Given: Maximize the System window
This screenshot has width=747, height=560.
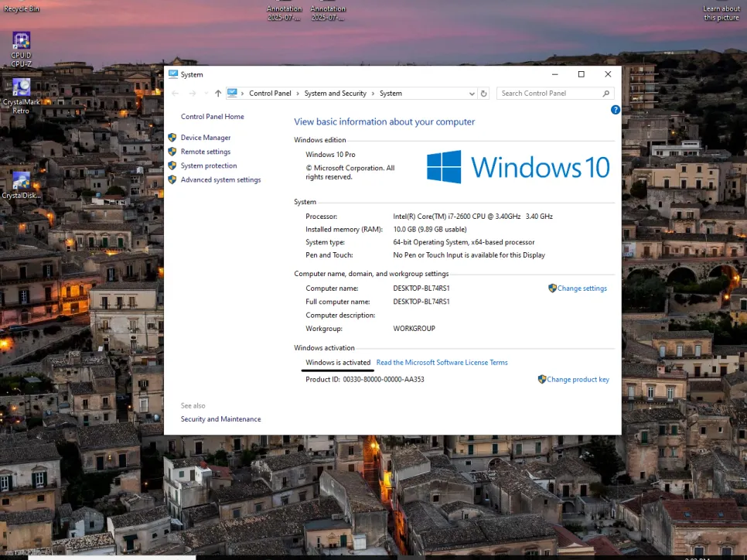Looking at the screenshot, I should pyautogui.click(x=582, y=74).
